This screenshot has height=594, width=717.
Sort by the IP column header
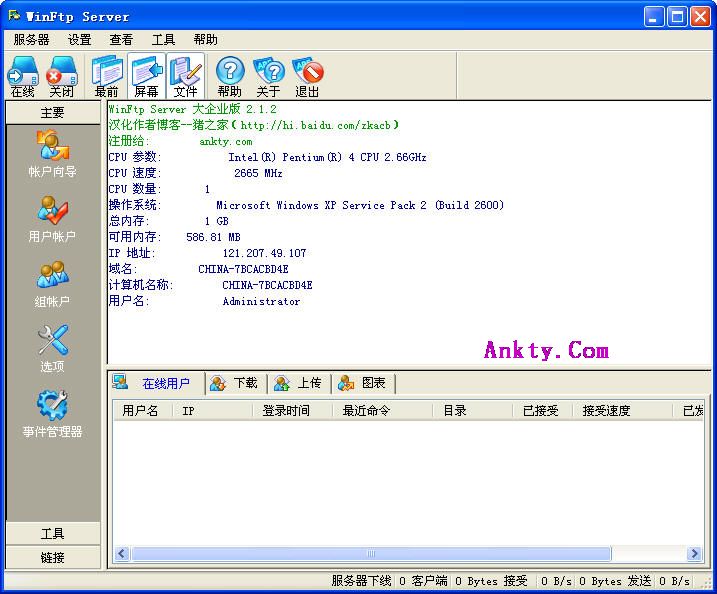pos(212,411)
